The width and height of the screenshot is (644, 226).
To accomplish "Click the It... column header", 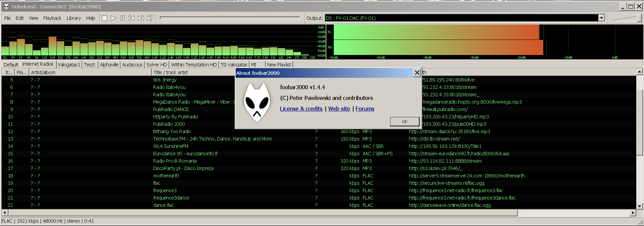I will coord(8,72).
